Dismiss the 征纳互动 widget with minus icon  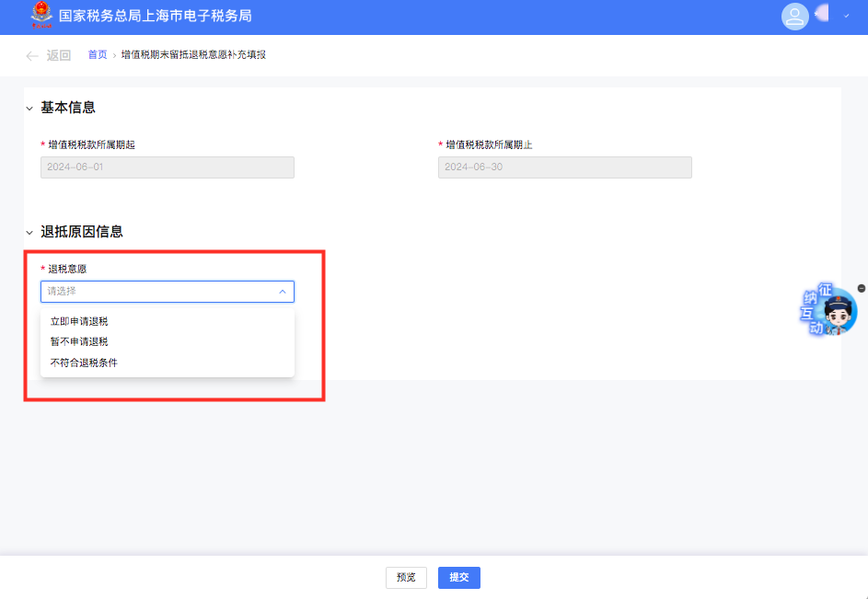coord(862,288)
